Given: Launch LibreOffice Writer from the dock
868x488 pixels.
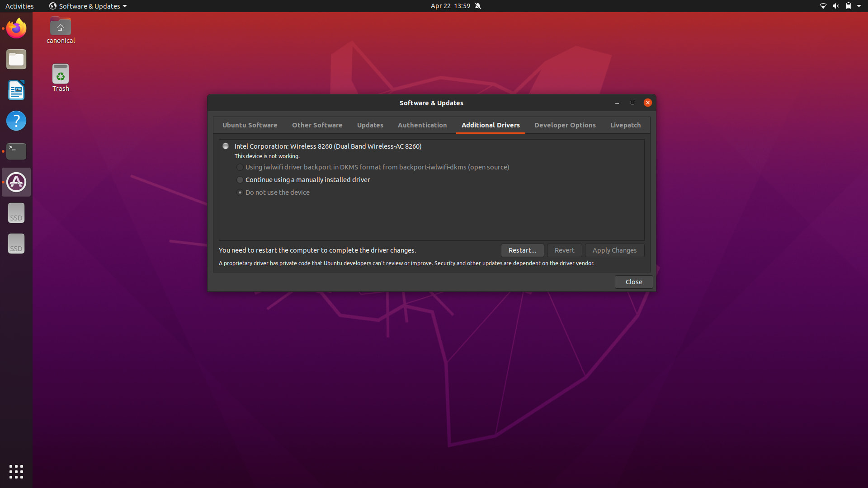Looking at the screenshot, I should (x=16, y=90).
